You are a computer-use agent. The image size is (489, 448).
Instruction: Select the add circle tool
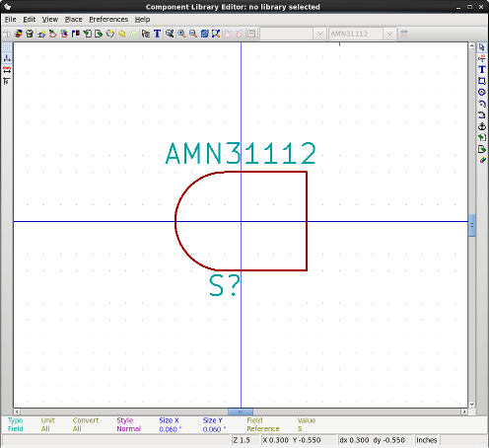coord(482,93)
